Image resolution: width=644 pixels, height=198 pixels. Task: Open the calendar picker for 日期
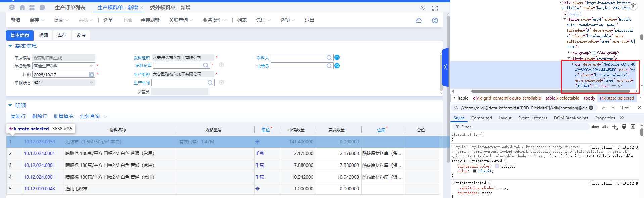(91, 74)
